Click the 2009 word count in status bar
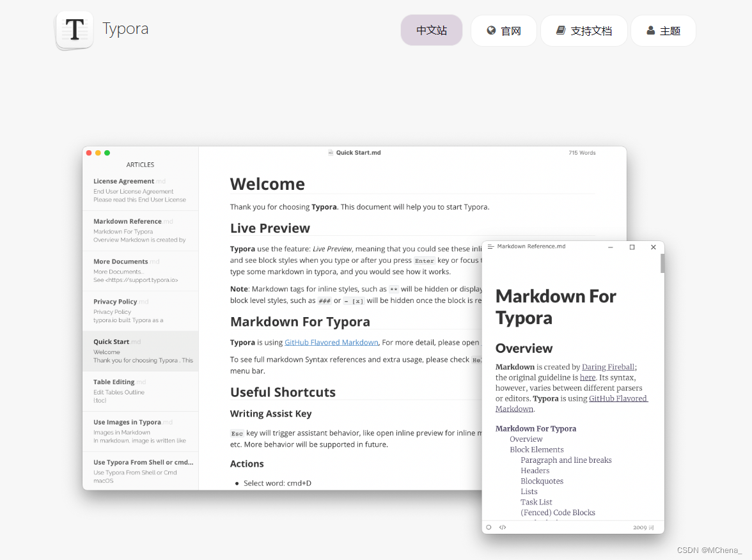752x560 pixels. (643, 527)
